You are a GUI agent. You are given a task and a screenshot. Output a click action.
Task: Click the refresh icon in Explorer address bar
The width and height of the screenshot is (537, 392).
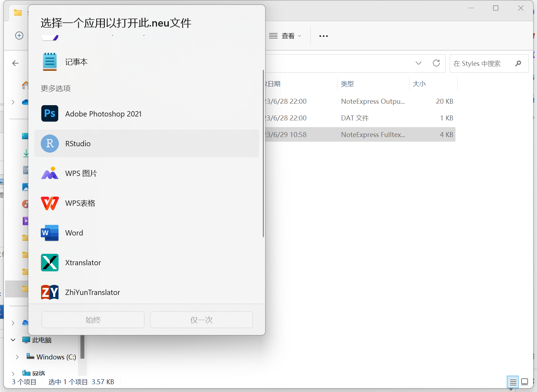[x=436, y=63]
